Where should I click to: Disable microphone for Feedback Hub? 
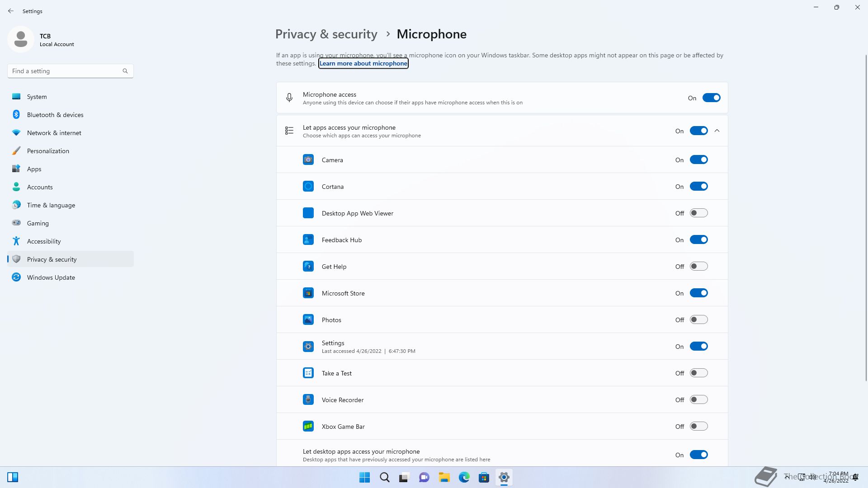point(698,240)
